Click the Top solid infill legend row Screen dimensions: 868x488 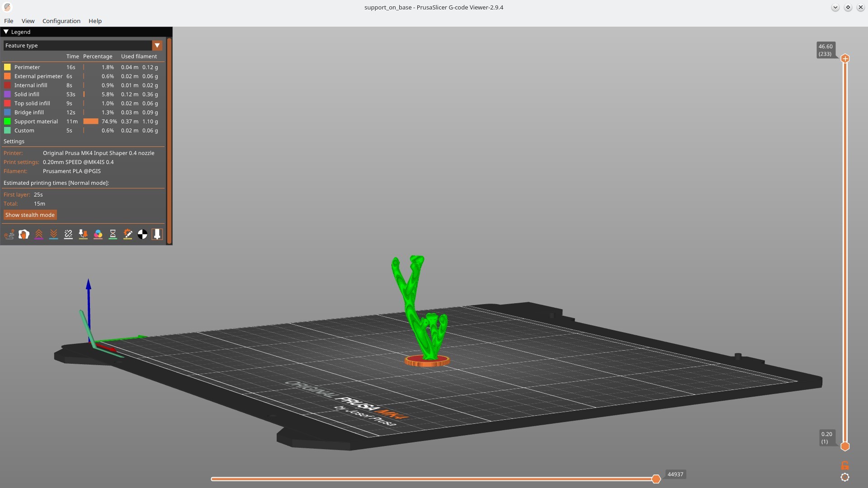84,103
